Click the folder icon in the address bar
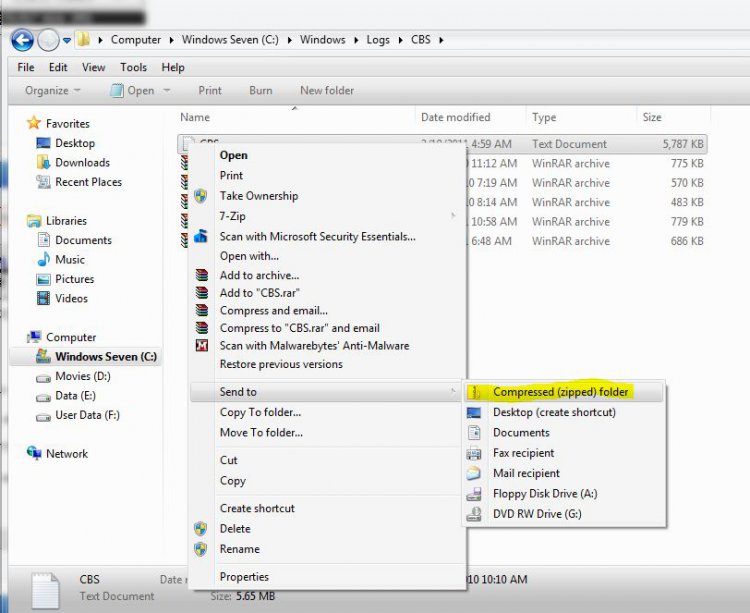This screenshot has height=613, width=750. pyautogui.click(x=84, y=39)
